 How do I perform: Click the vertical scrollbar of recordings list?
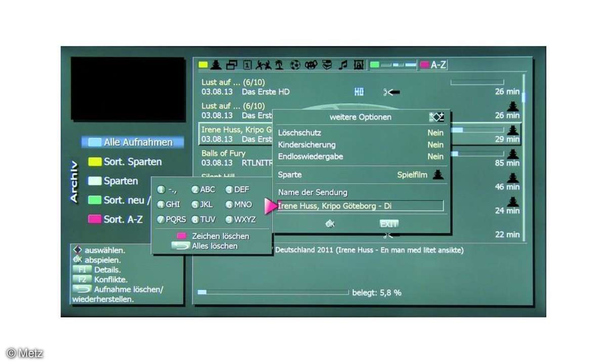pyautogui.click(x=524, y=158)
